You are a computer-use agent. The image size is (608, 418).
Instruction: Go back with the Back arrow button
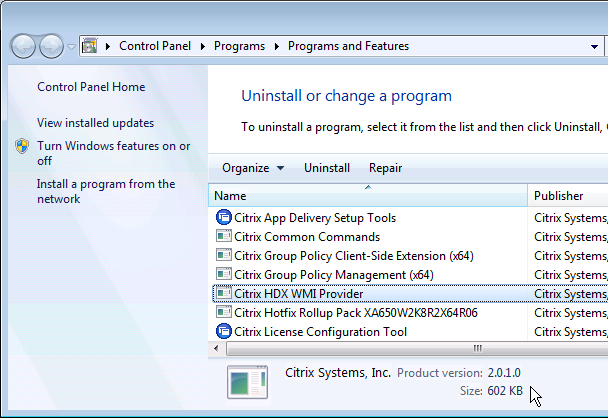(x=23, y=46)
